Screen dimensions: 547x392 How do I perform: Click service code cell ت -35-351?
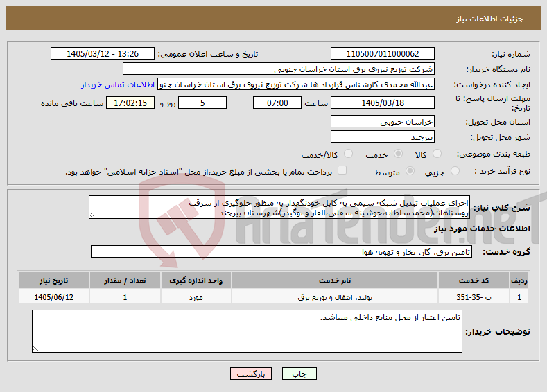pyautogui.click(x=473, y=297)
